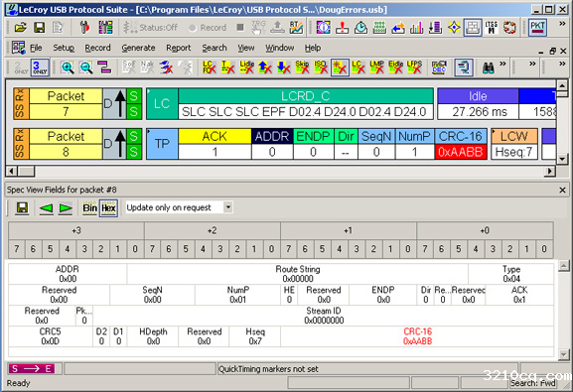Image resolution: width=573 pixels, height=392 pixels.
Task: Hide upstream packets blue up-arrow icon
Action: 265,67
